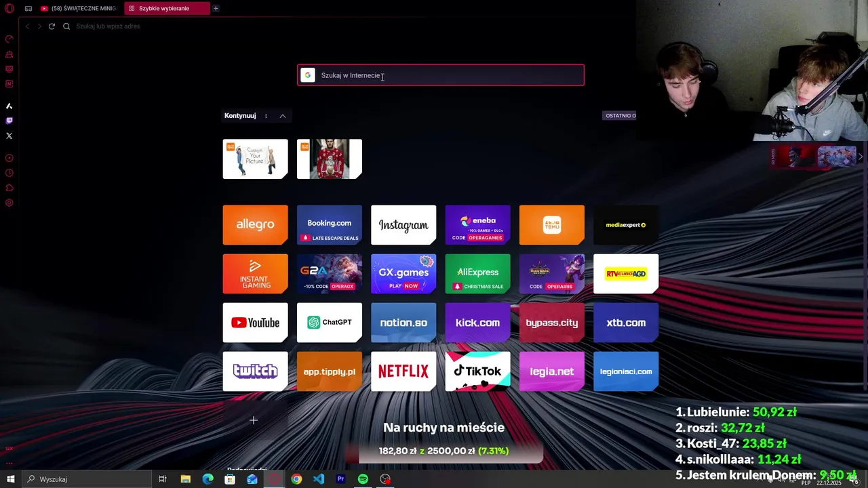The image size is (868, 488).
Task: Collapse the Kontynuuj section chevron
Action: point(283,116)
